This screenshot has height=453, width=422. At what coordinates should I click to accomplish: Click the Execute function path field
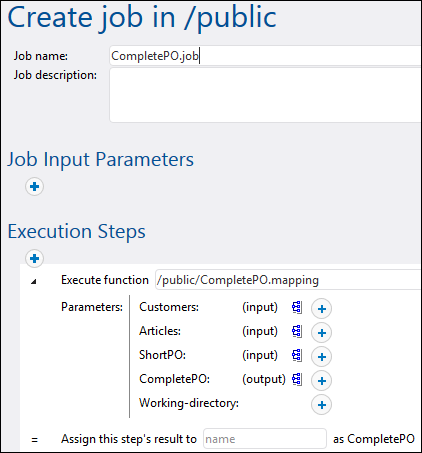point(288,280)
